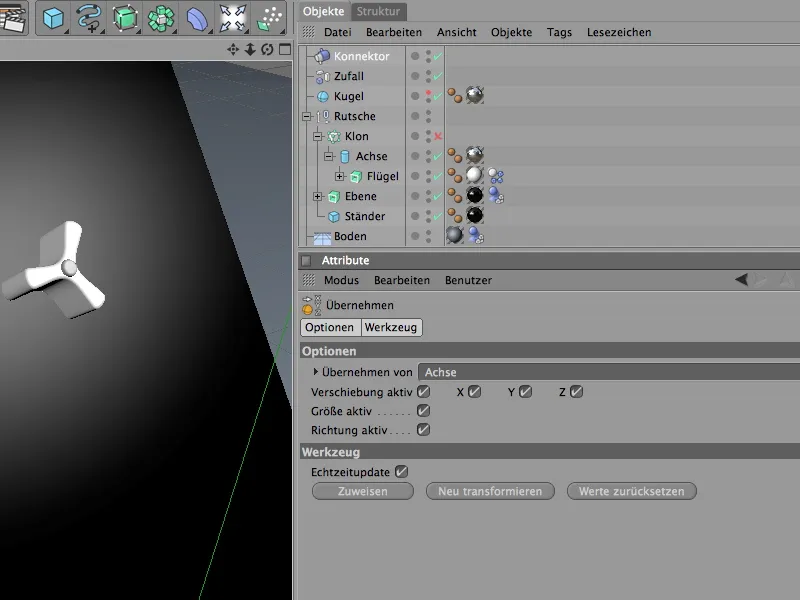Toggle Kugel's red visibility dot
This screenshot has width=800, height=600.
[x=428, y=93]
